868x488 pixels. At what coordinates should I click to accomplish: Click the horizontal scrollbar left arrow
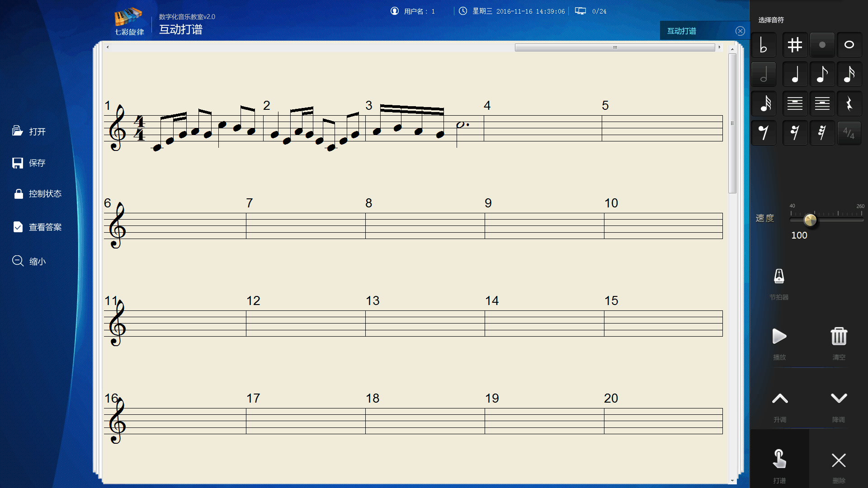click(107, 47)
